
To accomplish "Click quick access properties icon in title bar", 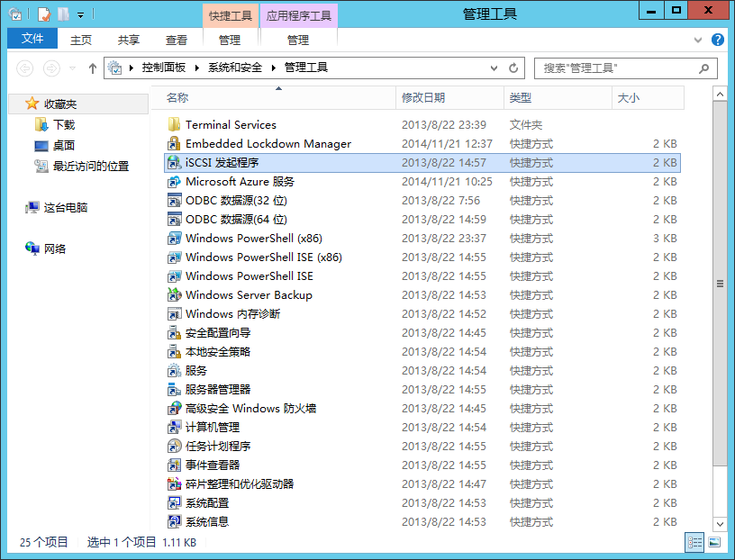I will click(43, 14).
